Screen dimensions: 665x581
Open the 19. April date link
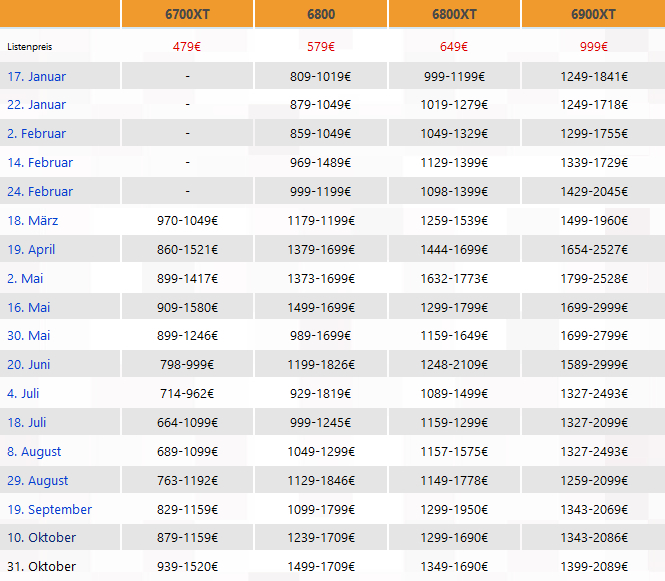pyautogui.click(x=31, y=249)
